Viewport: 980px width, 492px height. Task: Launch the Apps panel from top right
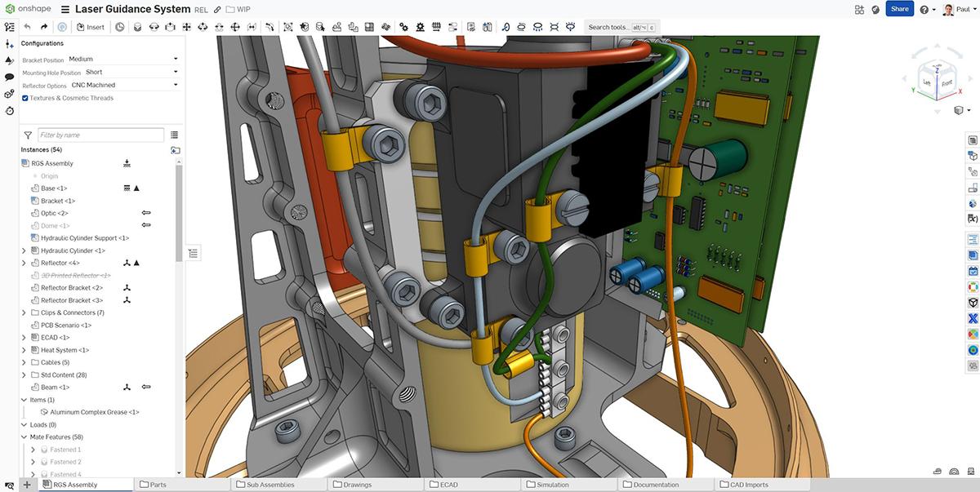click(x=859, y=8)
